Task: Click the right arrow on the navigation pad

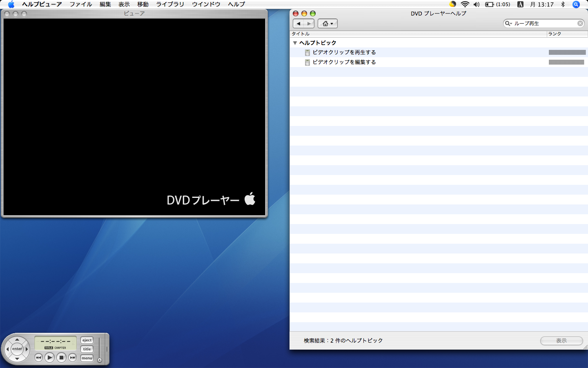Action: pyautogui.click(x=27, y=349)
